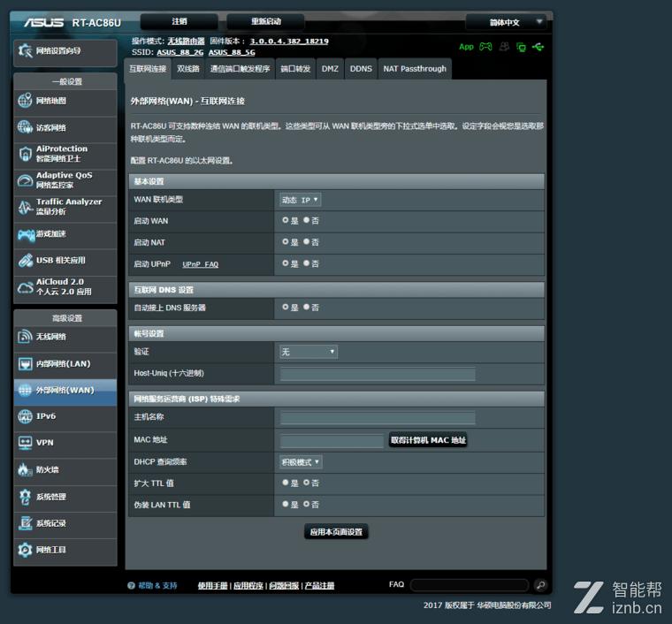Click the green gamepad icon in header
The width and height of the screenshot is (672, 624).
485,47
